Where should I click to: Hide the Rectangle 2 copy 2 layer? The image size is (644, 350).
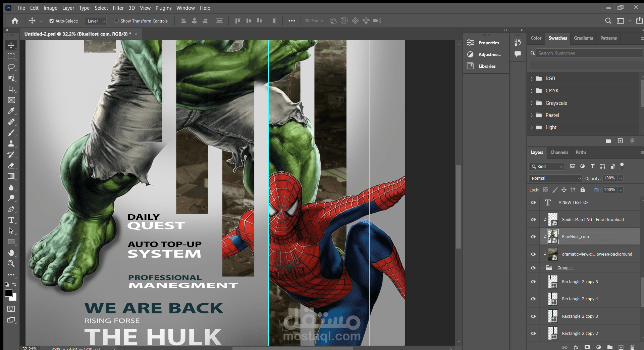(533, 334)
